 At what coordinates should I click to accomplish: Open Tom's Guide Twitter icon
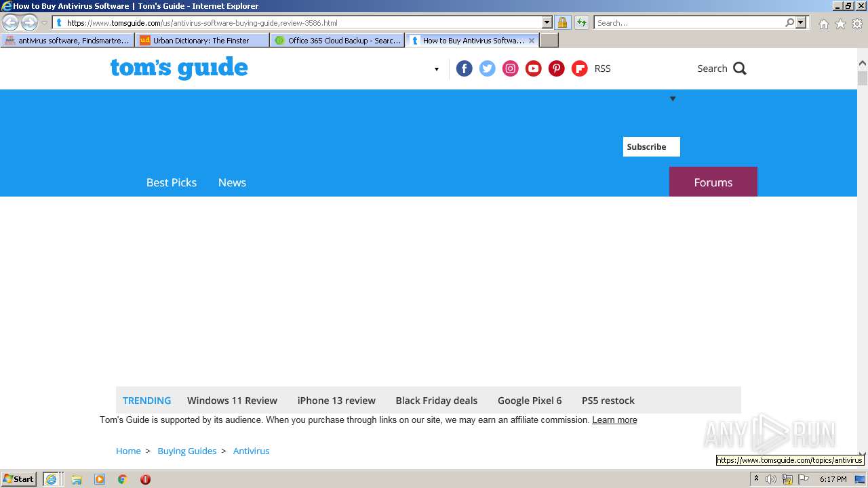(x=488, y=68)
